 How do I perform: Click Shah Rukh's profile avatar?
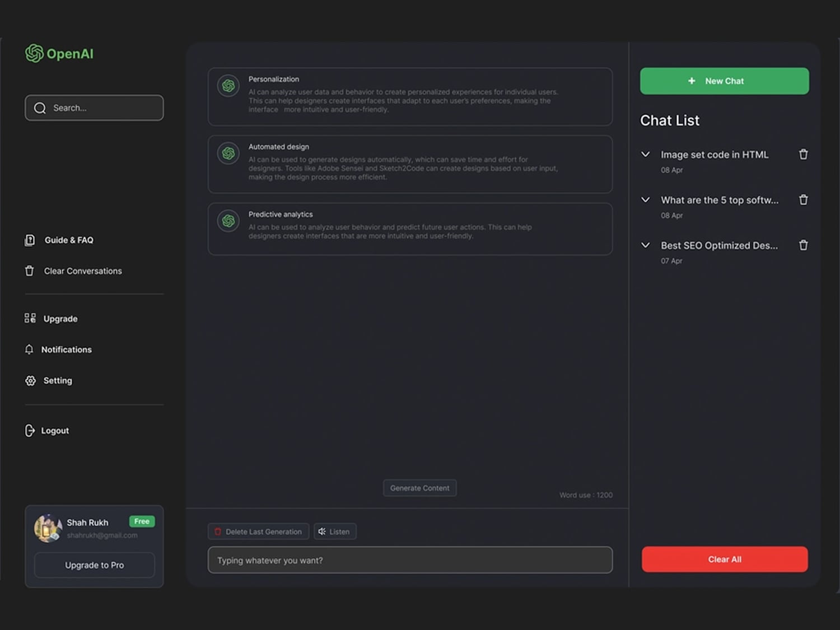[x=48, y=528]
